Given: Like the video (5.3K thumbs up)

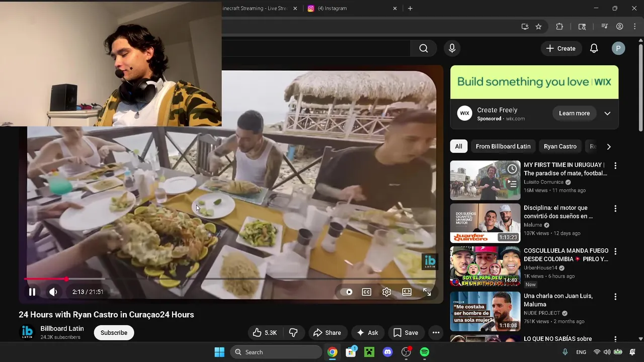Looking at the screenshot, I should point(265,332).
